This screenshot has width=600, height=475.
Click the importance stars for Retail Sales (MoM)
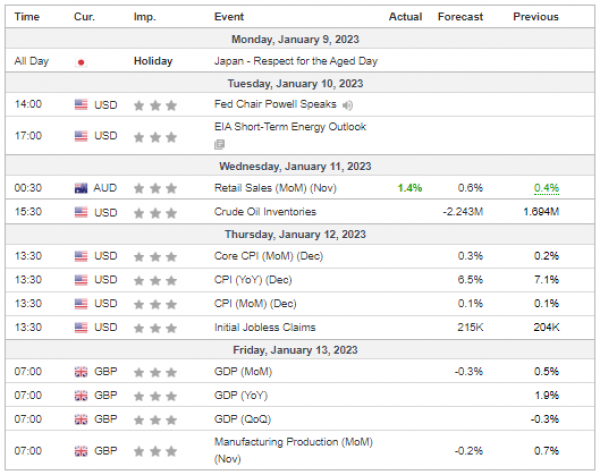coord(155,187)
